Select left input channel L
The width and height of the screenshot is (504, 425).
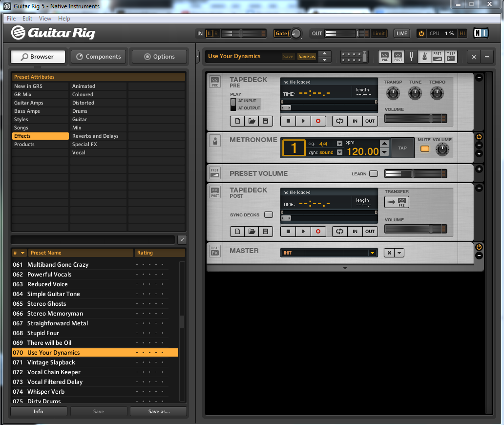pos(209,33)
